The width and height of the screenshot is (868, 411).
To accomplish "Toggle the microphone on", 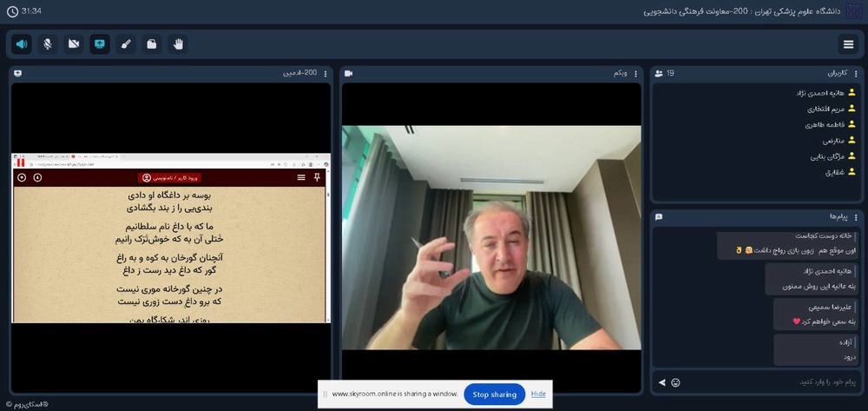I will pos(48,43).
